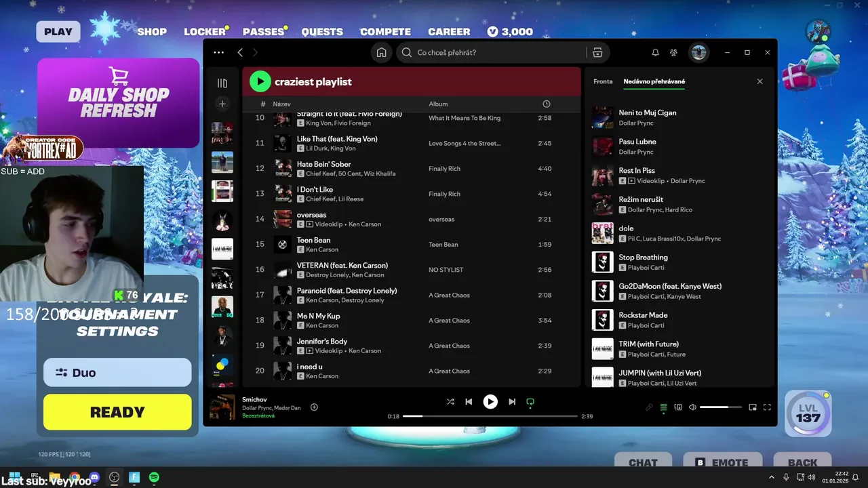Toggle queue panel icon in player bar
This screenshot has height=488, width=868.
click(x=663, y=407)
